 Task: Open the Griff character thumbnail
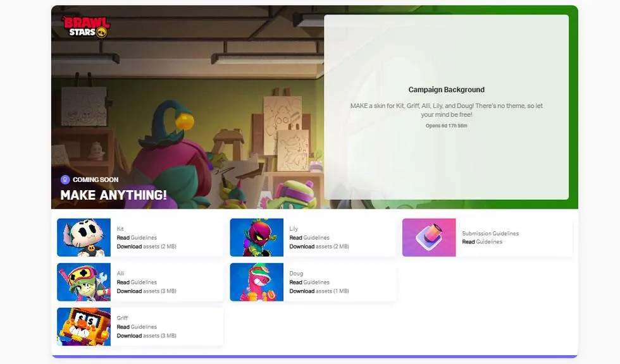(x=84, y=327)
